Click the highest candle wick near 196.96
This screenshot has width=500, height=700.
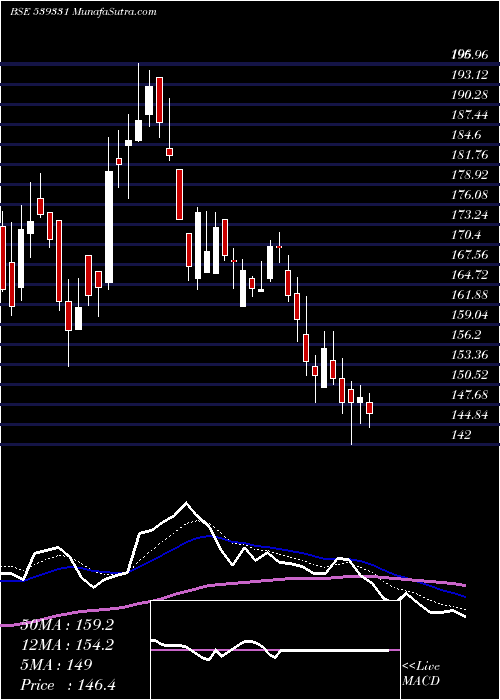(x=138, y=92)
